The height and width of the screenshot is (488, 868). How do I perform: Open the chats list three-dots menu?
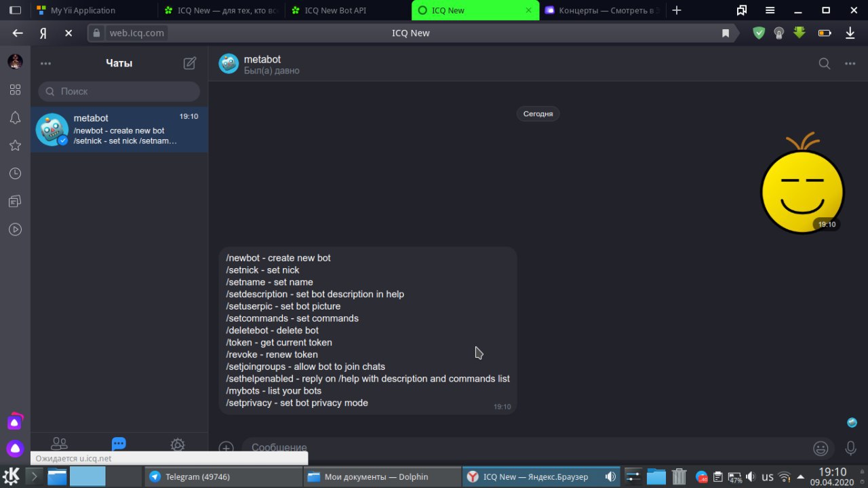click(x=45, y=63)
